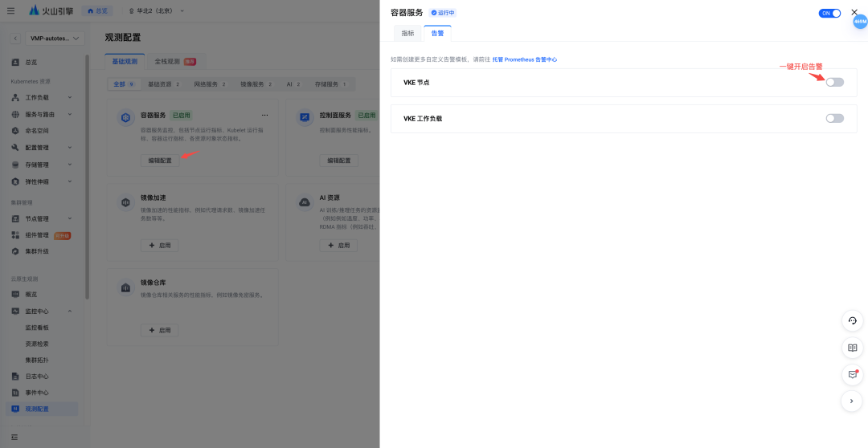Open 组件管理 in the sidebar
Screen dimensions: 868x448
click(37, 235)
